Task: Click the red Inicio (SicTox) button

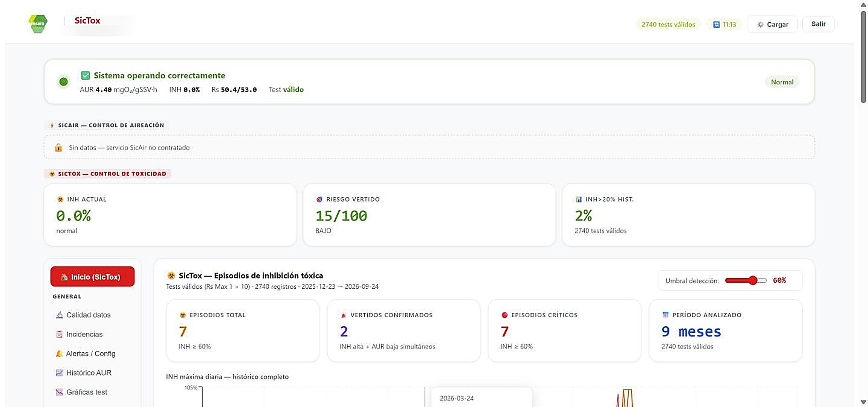Action: (x=92, y=277)
